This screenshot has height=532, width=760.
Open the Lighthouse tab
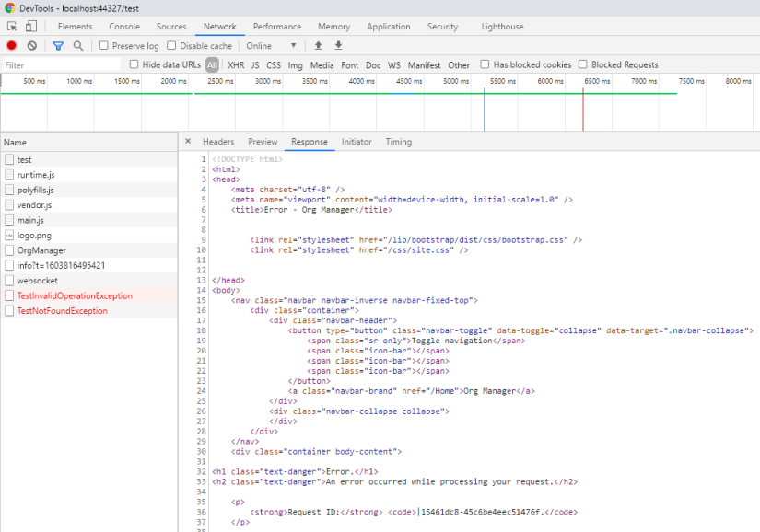coord(503,27)
